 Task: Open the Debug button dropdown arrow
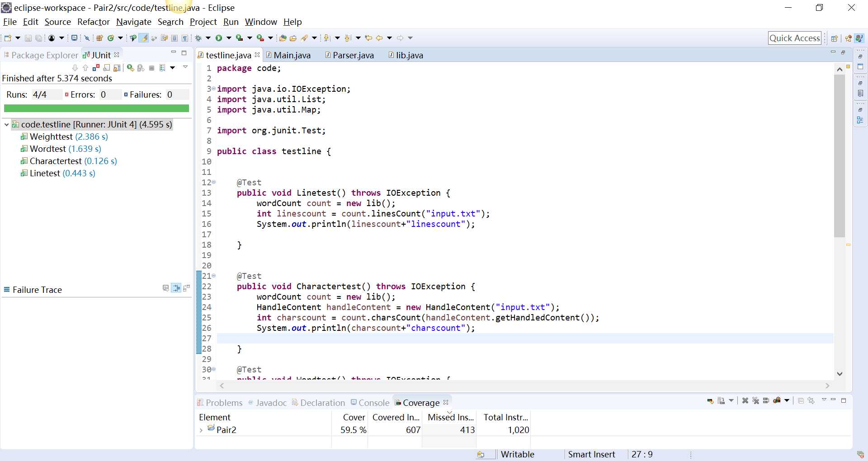tap(208, 38)
